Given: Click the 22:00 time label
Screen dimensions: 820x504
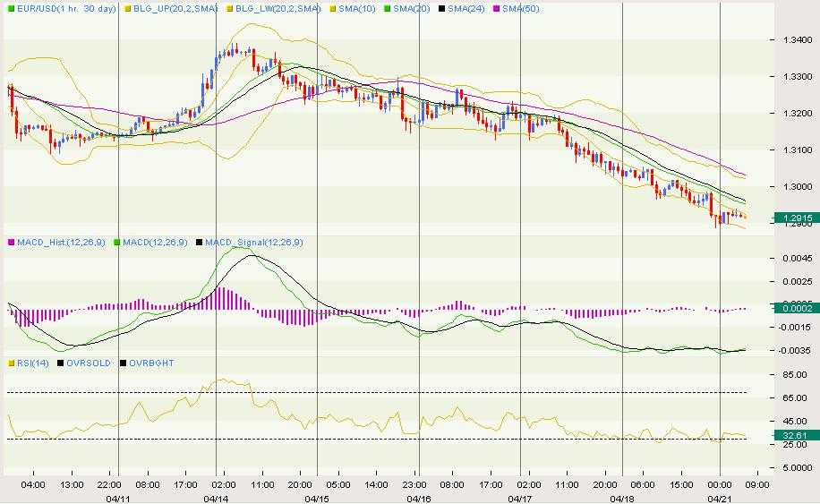Looking at the screenshot, I should tap(110, 485).
